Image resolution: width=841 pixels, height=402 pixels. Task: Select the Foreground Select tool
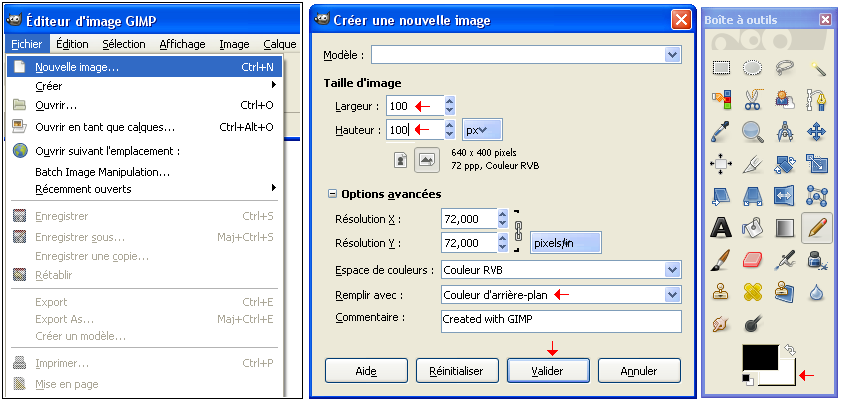coord(785,100)
